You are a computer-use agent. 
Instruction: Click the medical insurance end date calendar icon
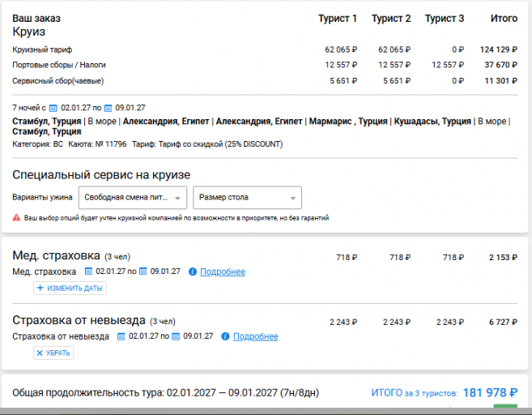pyautogui.click(x=143, y=272)
